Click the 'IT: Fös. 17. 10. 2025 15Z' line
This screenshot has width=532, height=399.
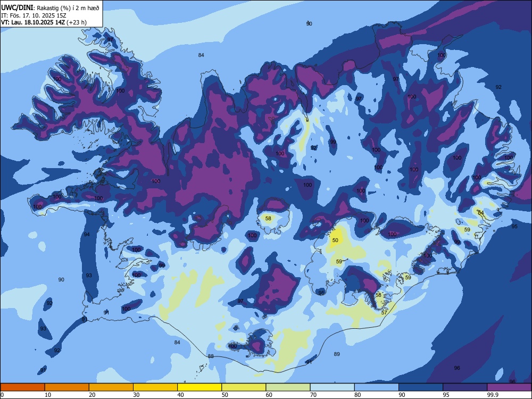coord(34,15)
